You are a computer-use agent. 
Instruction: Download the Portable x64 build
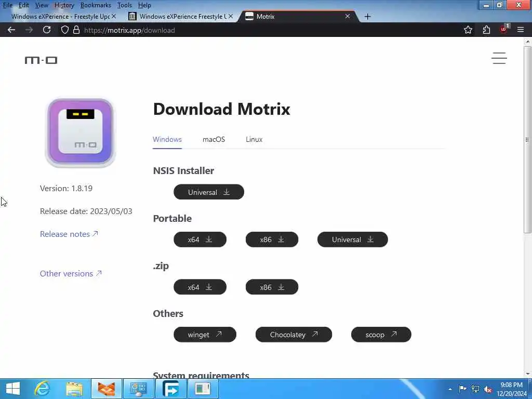[200, 240]
